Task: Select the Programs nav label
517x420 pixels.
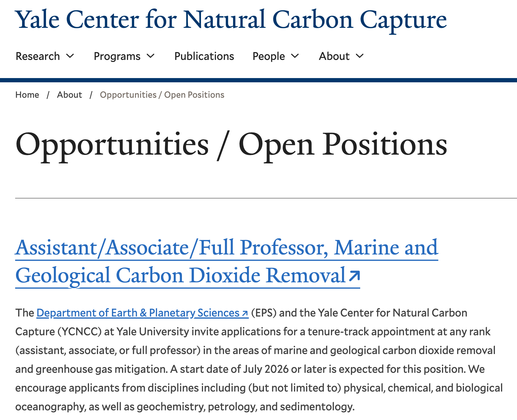Action: pyautogui.click(x=117, y=56)
